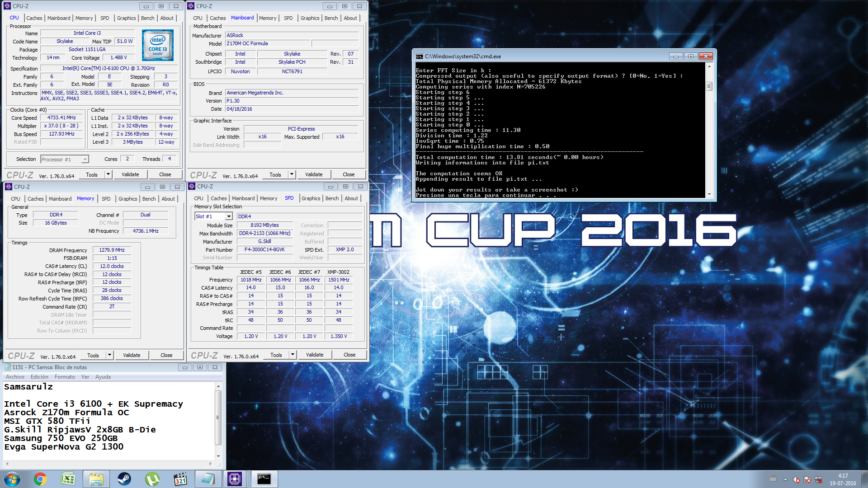This screenshot has width=868, height=488.
Task: Click the keyboard icon in the system tray
Action: tap(773, 479)
